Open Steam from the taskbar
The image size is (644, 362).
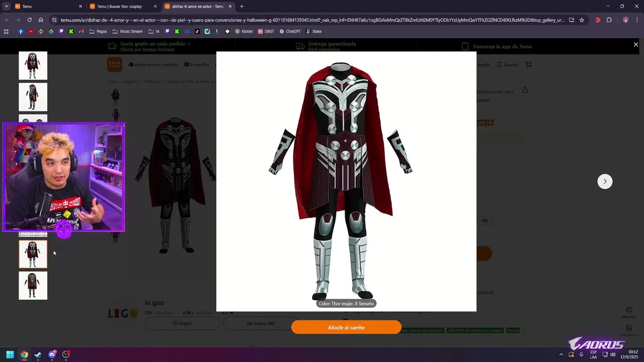38,354
